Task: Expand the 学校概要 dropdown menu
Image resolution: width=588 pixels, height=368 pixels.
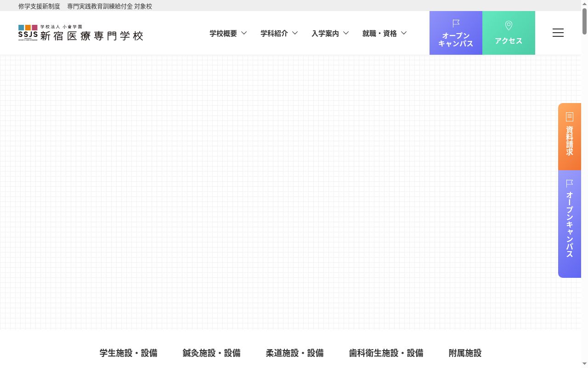Action: 228,33
